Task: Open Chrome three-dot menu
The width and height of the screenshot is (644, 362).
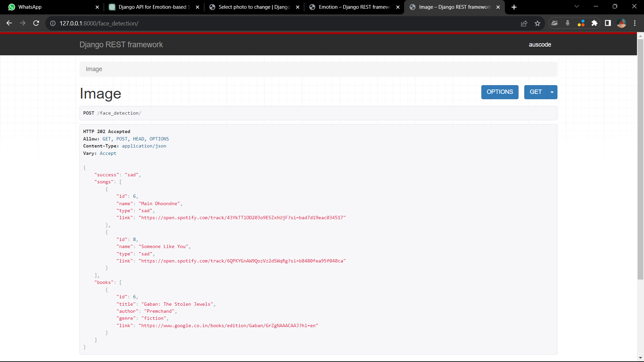Action: [635, 23]
